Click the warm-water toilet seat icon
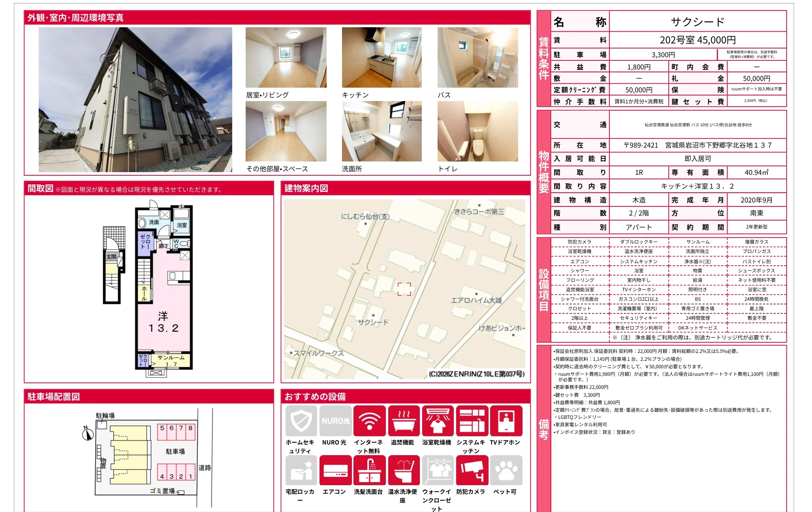Screen dimensions: 812x512 click(x=404, y=470)
